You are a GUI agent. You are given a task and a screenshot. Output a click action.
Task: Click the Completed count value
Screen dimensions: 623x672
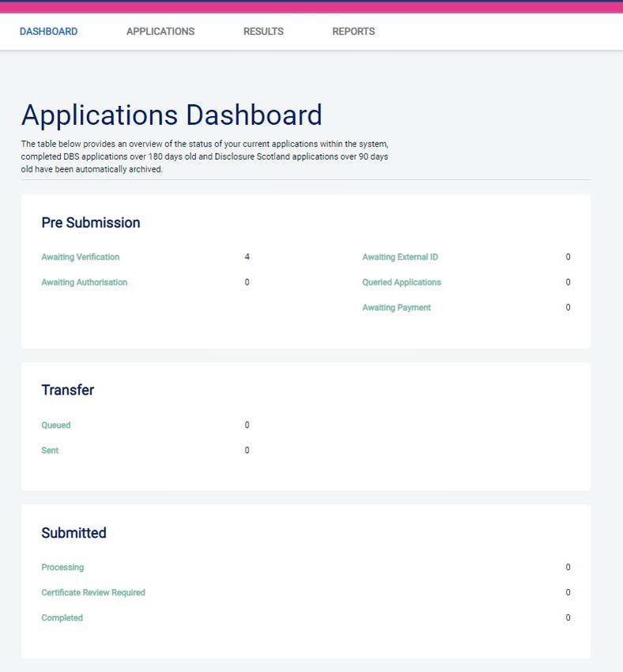click(x=568, y=617)
